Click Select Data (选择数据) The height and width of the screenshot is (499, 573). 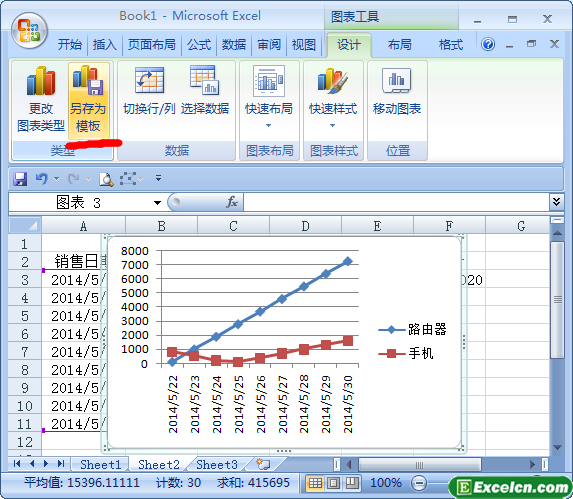coord(205,91)
